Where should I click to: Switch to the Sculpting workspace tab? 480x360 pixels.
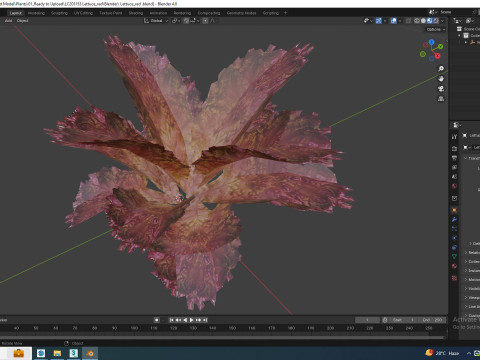[59, 13]
